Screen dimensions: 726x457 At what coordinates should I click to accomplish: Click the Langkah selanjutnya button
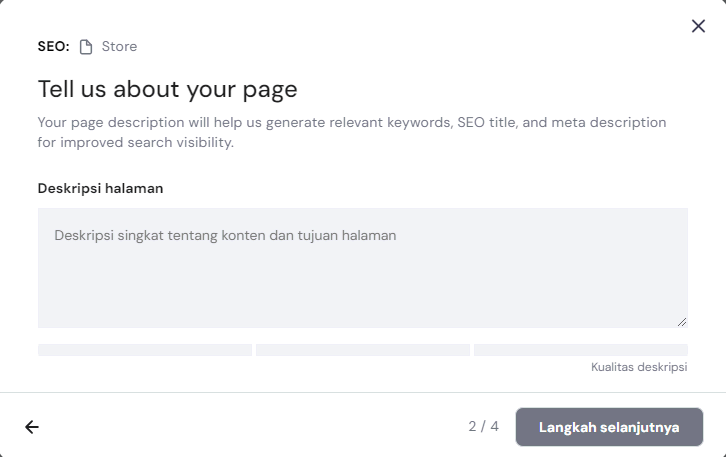[609, 427]
